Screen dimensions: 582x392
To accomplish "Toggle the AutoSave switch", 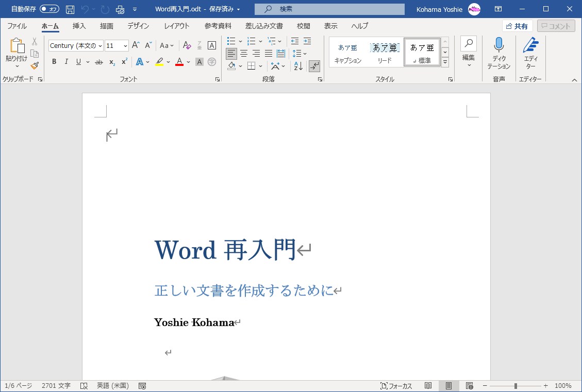I will point(49,9).
